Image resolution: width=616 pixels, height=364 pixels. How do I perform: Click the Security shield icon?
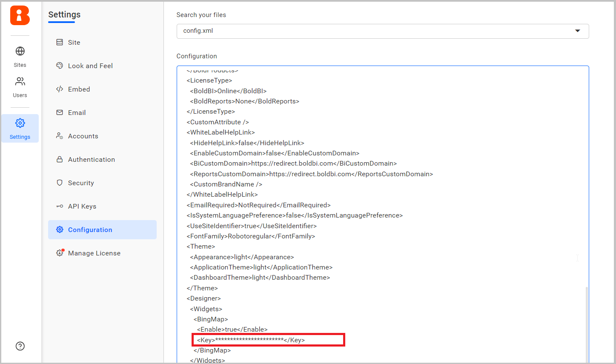pos(60,183)
